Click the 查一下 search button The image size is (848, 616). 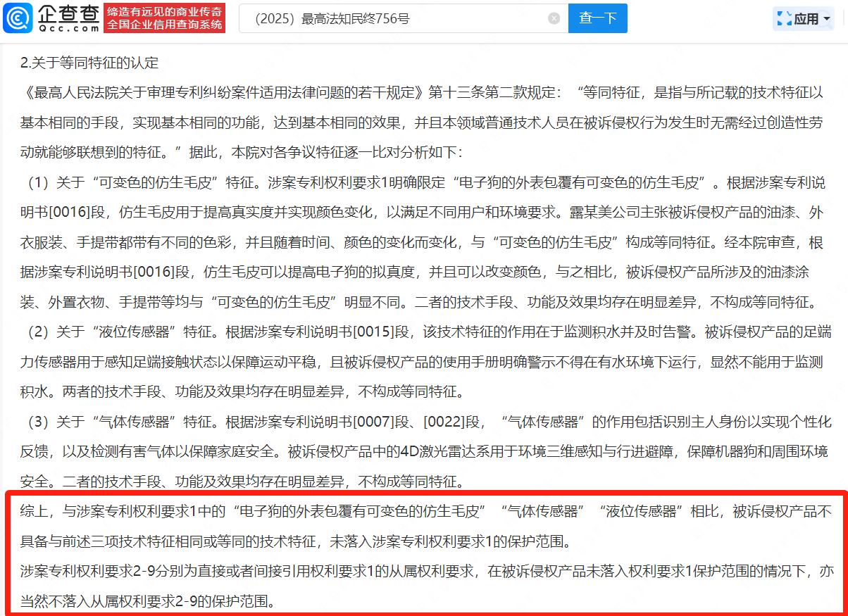(598, 18)
